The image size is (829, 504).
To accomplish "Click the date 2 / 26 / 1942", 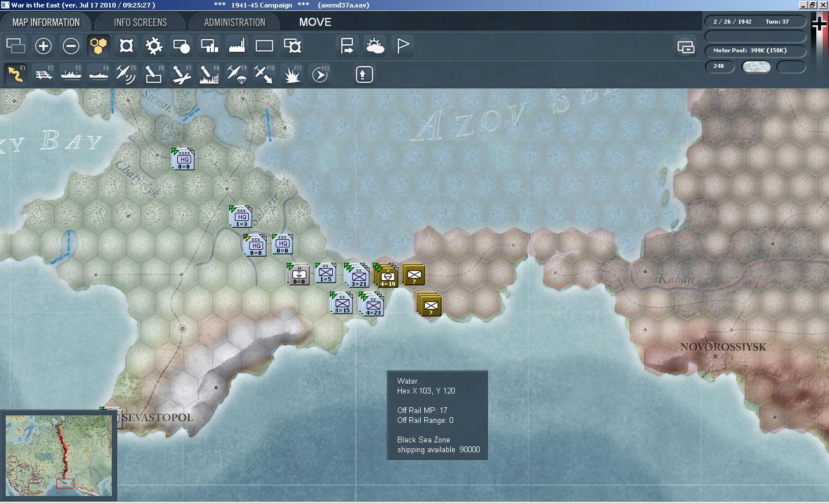I will pos(732,21).
